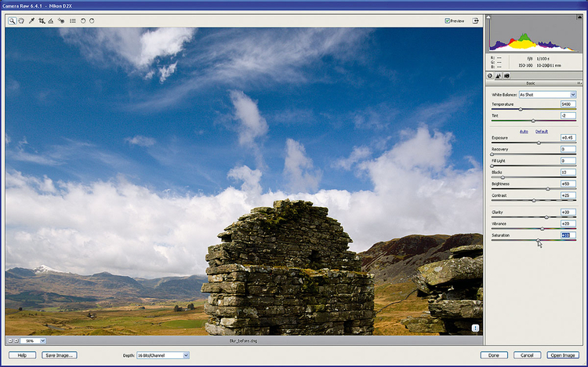Rotate image 90° counter-clockwise
Screen dimensions: 588x367
point(83,21)
